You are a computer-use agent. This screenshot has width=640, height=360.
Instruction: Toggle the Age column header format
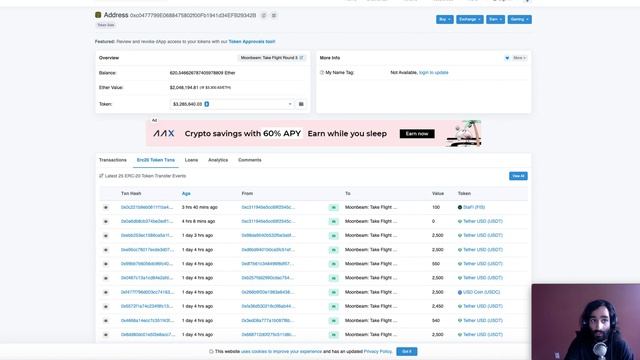click(186, 193)
